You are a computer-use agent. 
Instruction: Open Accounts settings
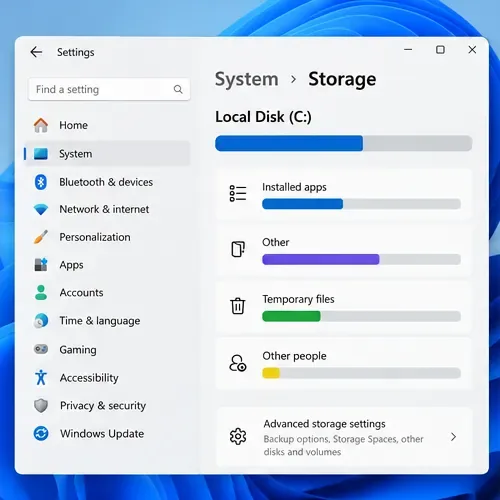click(x=108, y=292)
